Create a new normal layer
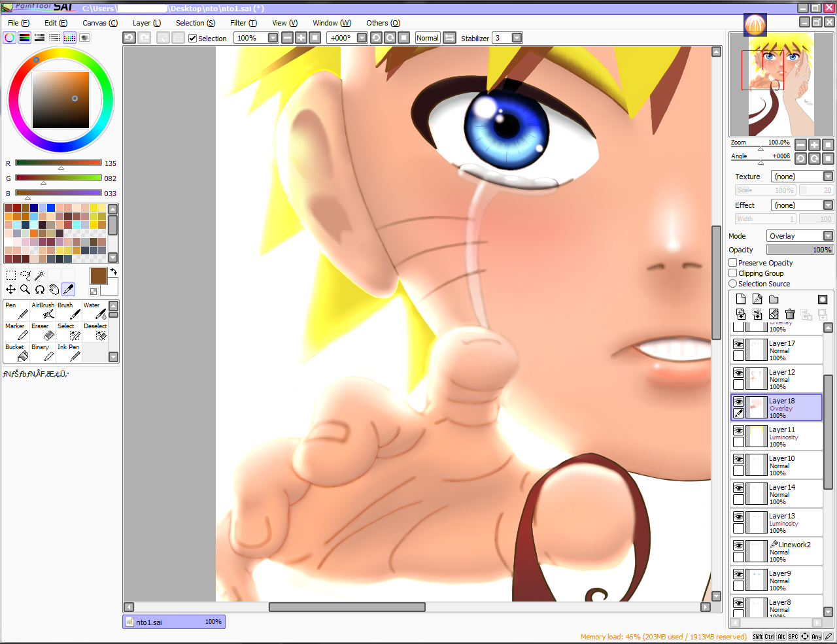 click(741, 299)
